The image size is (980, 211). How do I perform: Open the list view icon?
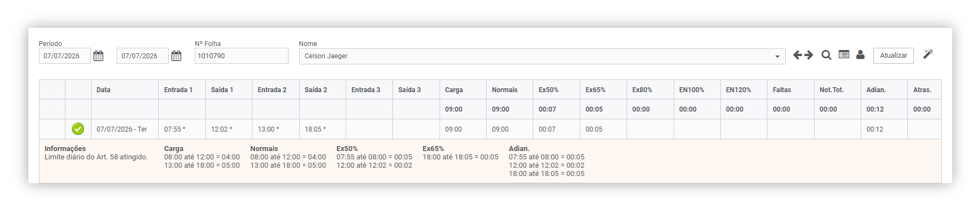[843, 54]
